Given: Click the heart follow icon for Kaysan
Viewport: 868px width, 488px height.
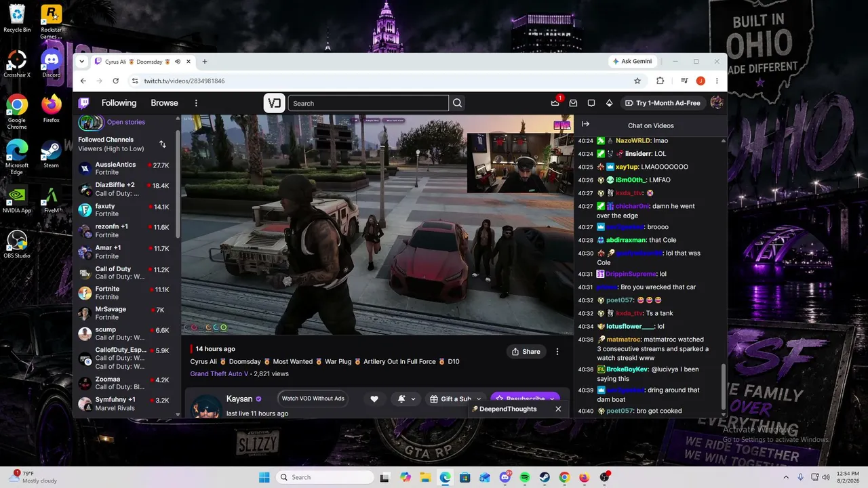Looking at the screenshot, I should 374,399.
